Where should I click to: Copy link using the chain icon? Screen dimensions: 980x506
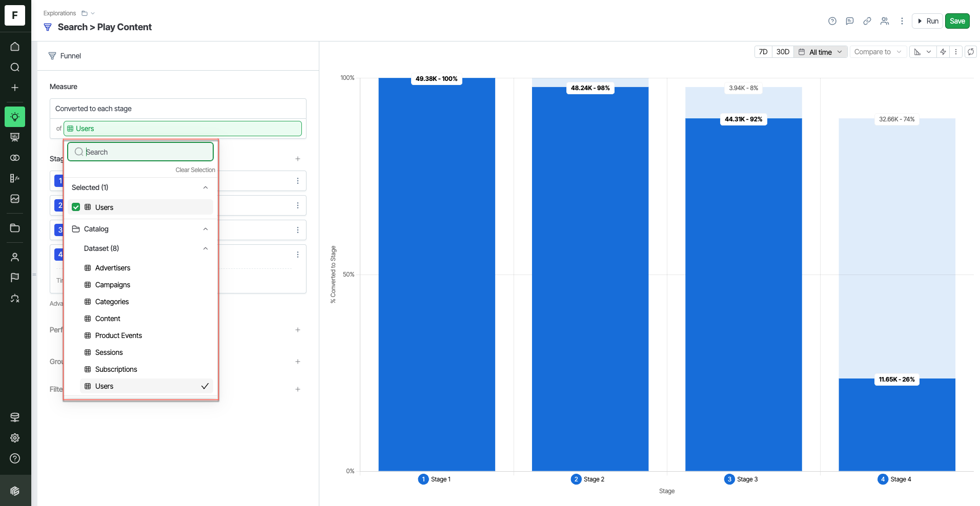pyautogui.click(x=867, y=21)
